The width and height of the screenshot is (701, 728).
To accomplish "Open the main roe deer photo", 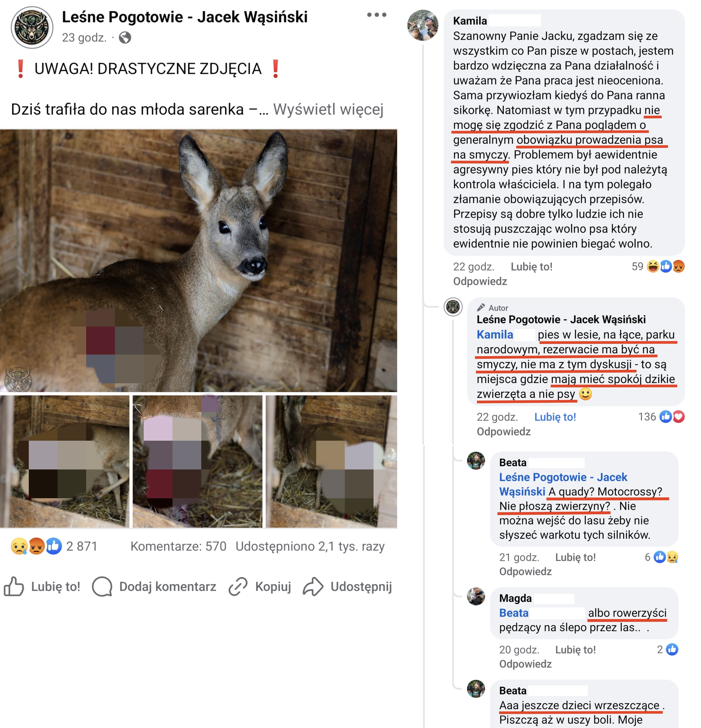I will [x=198, y=260].
